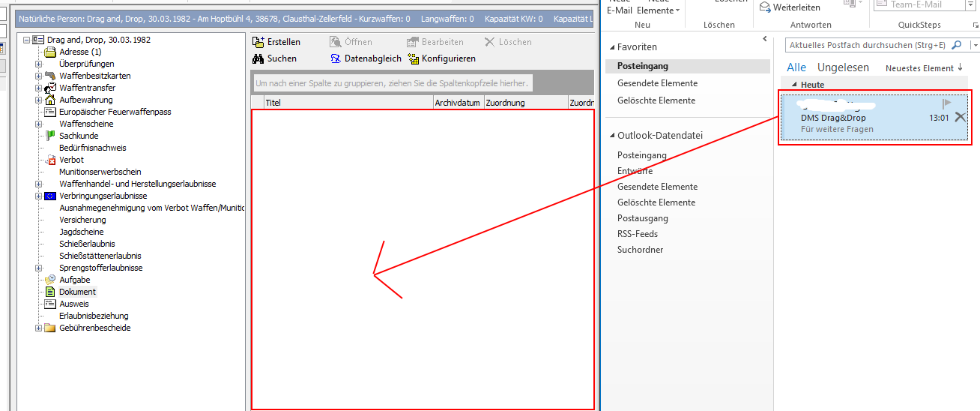Click the Datenabgleich sync icon
Viewport: 980px width, 411px height.
336,58
